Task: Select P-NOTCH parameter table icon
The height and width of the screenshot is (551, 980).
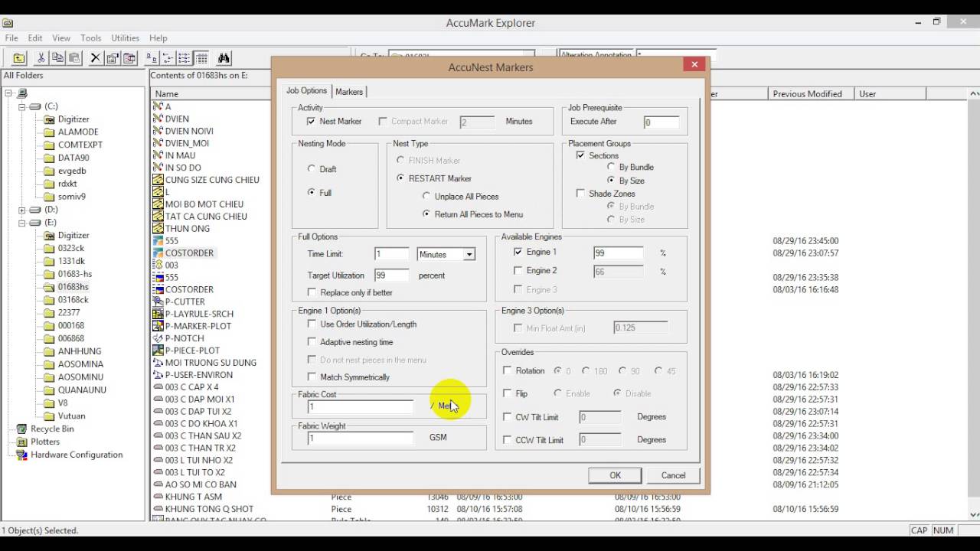Action: pos(158,338)
